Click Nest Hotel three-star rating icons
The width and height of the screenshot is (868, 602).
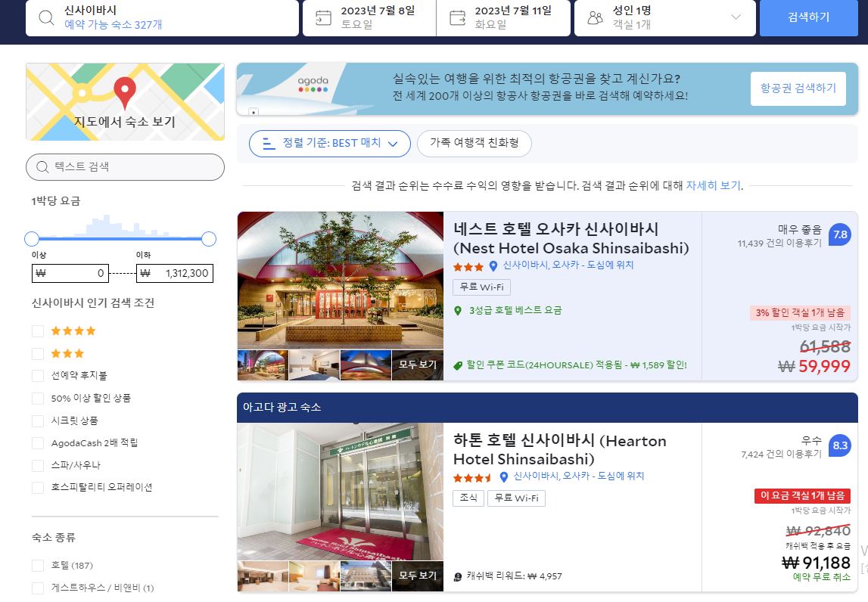click(468, 267)
